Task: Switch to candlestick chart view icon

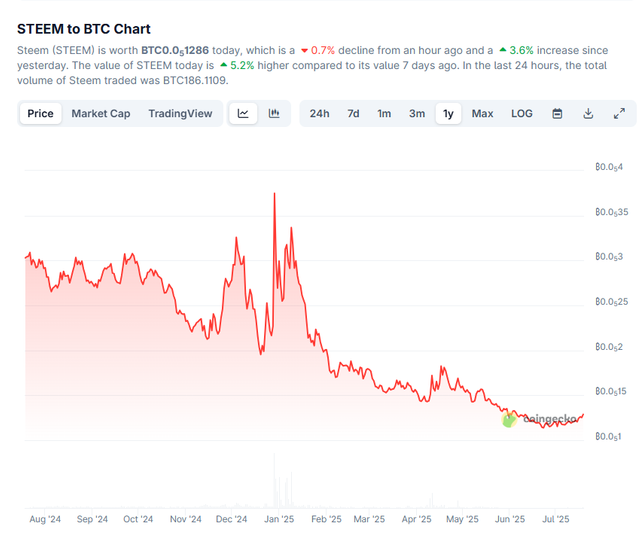Action: click(274, 114)
